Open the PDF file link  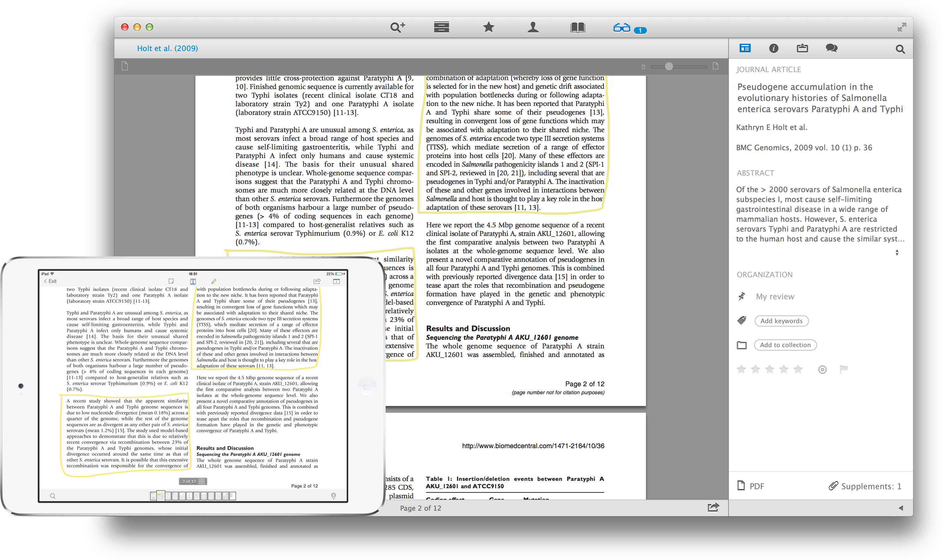(750, 486)
